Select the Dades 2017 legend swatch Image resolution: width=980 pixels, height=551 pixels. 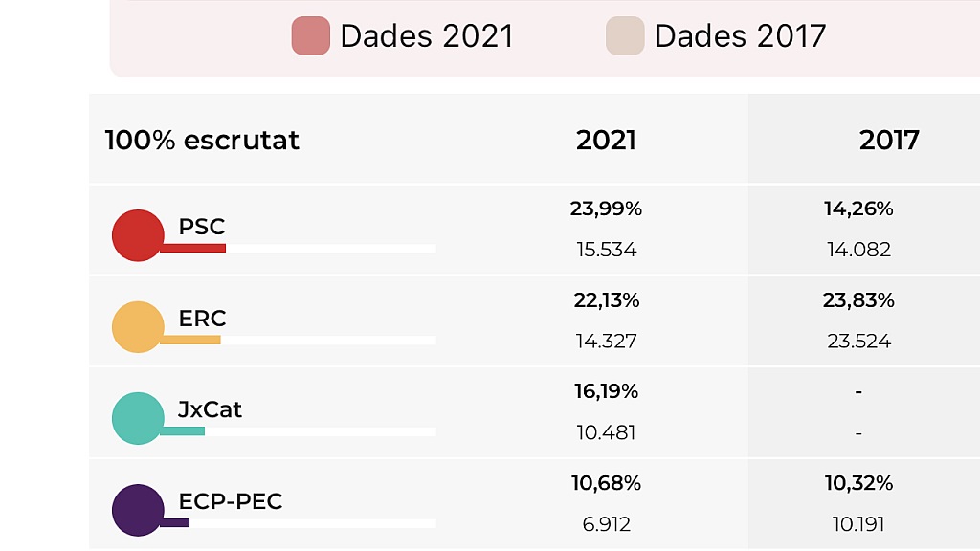point(625,35)
